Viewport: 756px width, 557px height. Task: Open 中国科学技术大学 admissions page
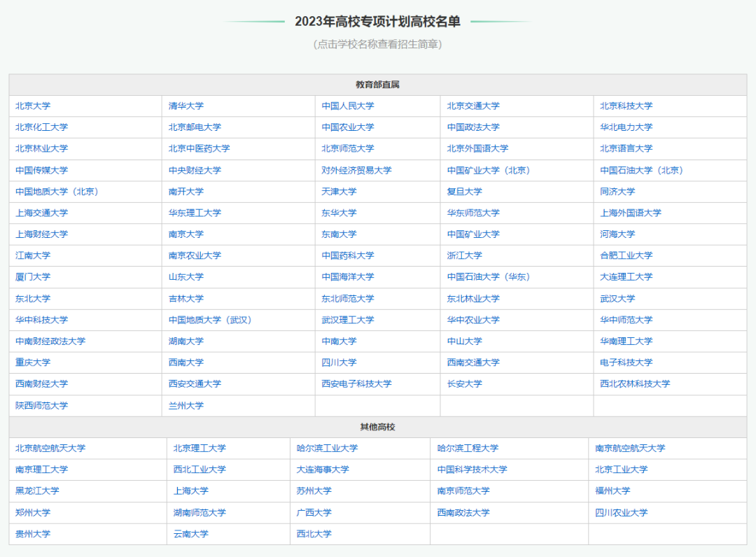click(472, 470)
